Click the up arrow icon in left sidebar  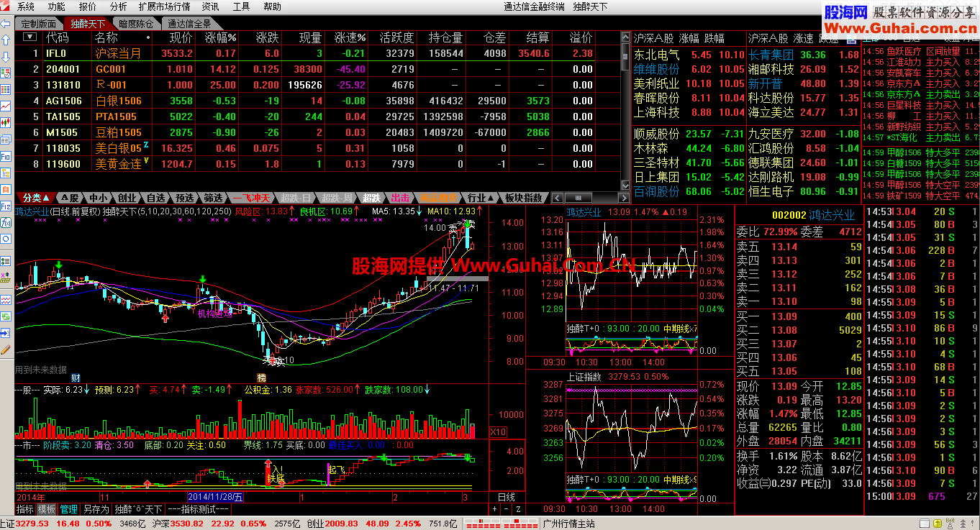6,41
